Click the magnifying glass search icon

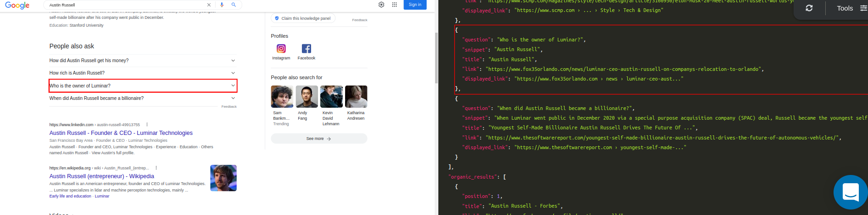(233, 5)
